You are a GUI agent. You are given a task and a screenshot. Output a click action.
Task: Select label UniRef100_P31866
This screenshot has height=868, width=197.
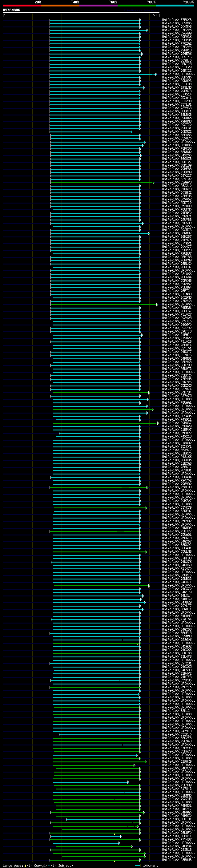pyautogui.click(x=176, y=274)
